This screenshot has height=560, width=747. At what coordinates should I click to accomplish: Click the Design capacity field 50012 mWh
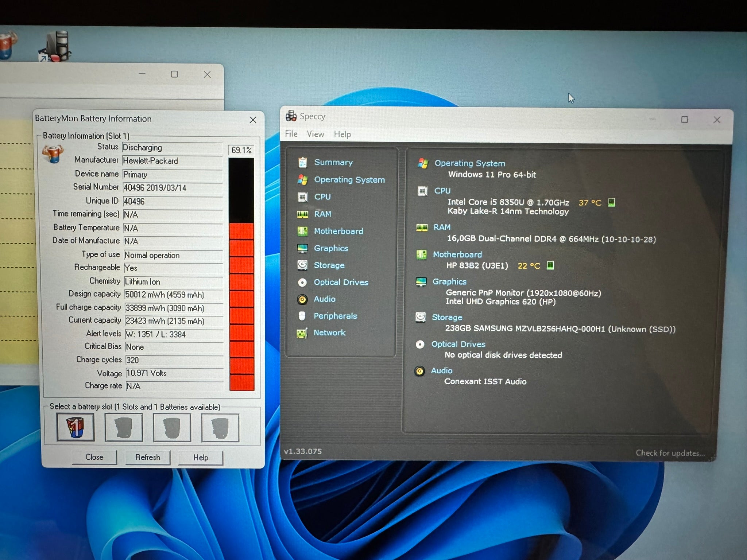coord(174,295)
